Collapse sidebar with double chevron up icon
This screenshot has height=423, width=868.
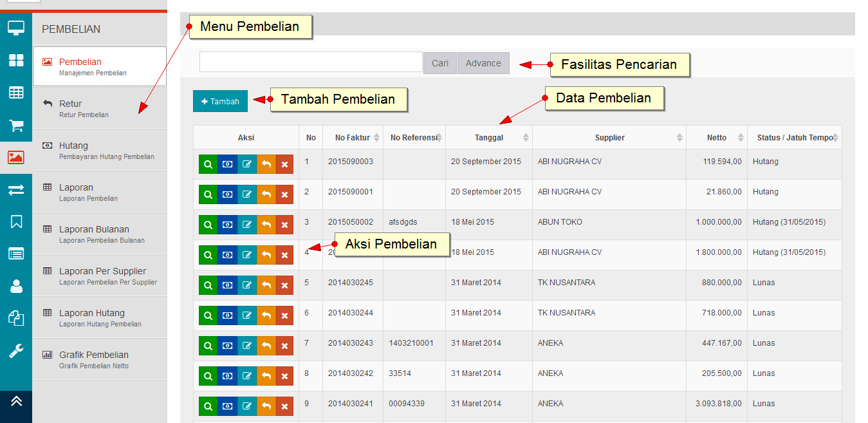pos(16,400)
